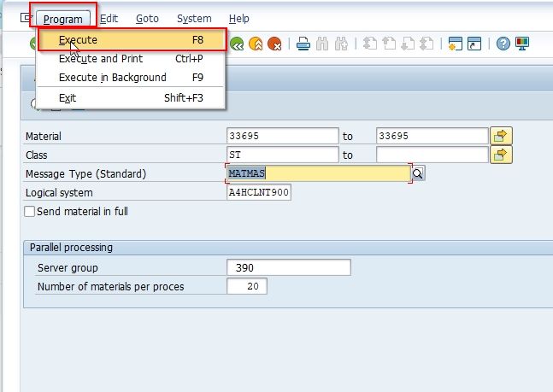553x392 pixels.
Task: Click the Class label text
Action: pos(37,155)
